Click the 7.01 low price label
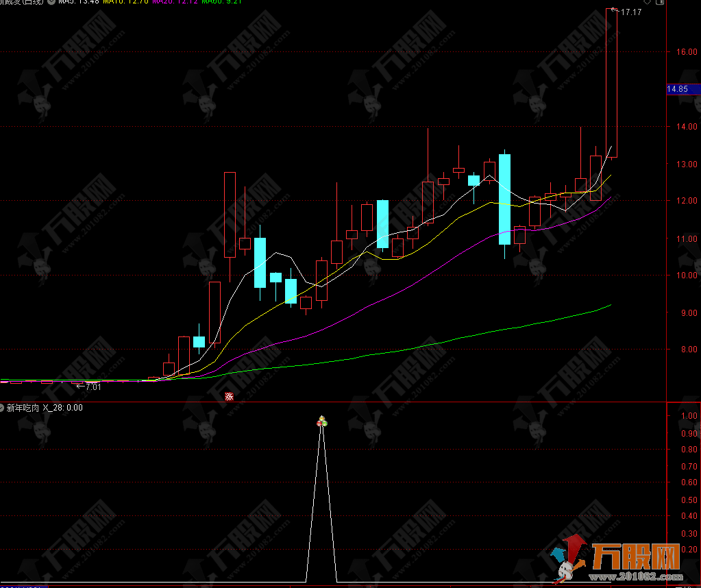 coord(93,387)
